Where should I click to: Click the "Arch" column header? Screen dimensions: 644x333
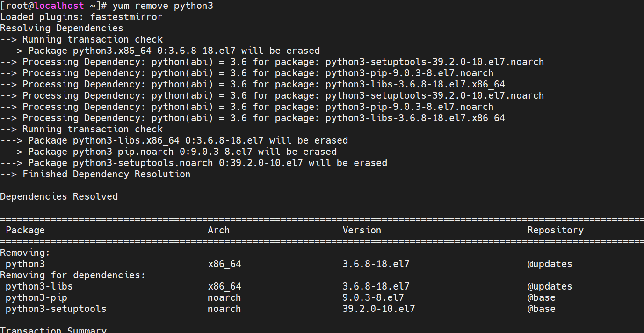click(x=218, y=230)
